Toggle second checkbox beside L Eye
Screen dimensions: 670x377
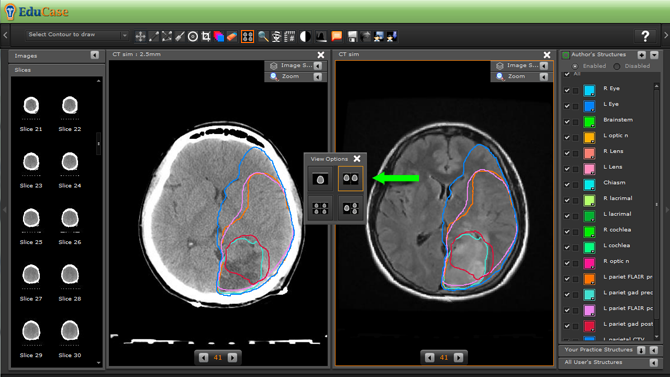pyautogui.click(x=576, y=106)
